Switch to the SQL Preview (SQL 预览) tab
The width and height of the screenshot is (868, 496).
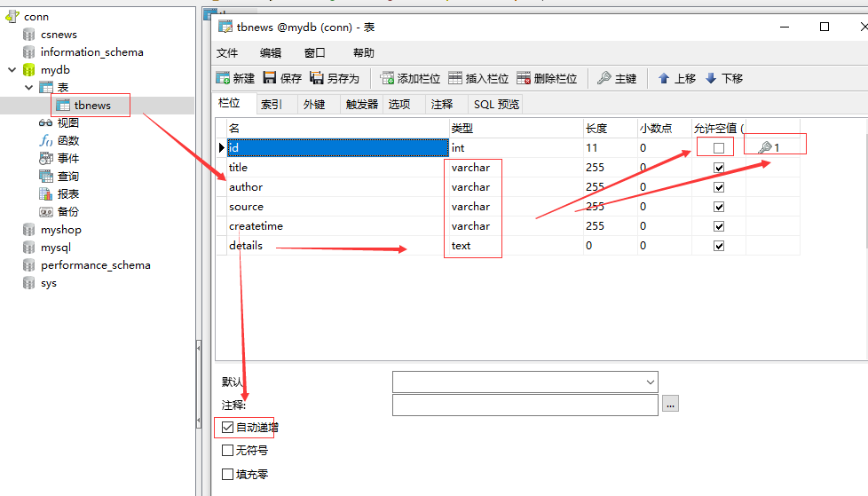(x=496, y=104)
